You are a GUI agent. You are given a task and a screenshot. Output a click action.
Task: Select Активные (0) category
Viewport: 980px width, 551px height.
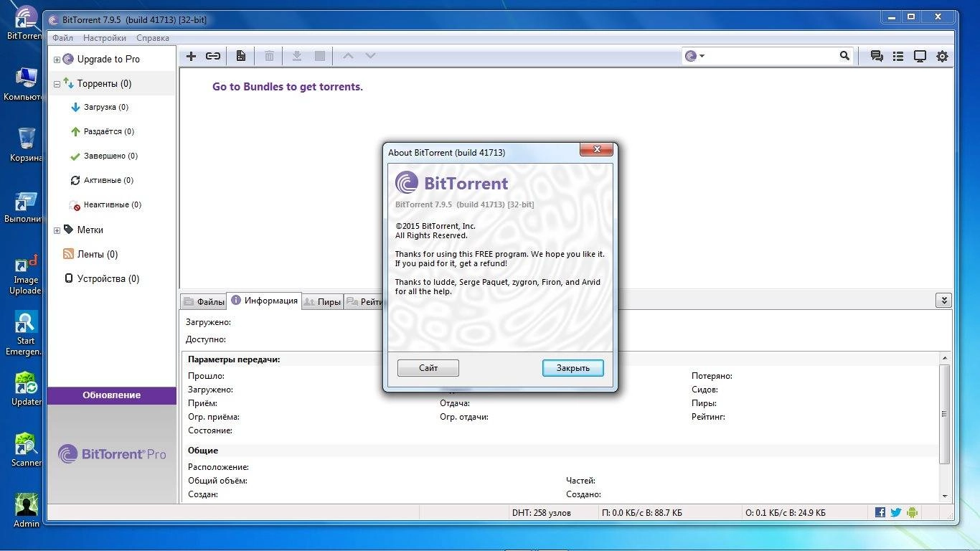(108, 181)
